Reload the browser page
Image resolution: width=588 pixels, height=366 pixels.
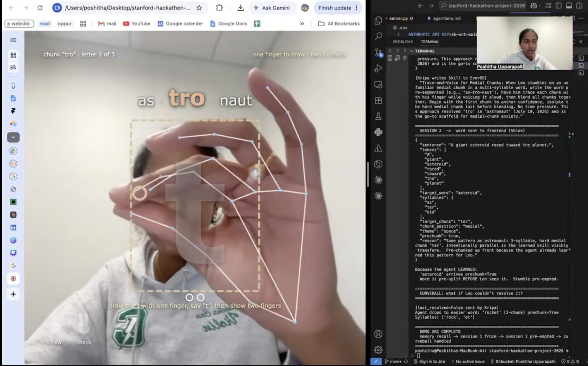[x=40, y=8]
